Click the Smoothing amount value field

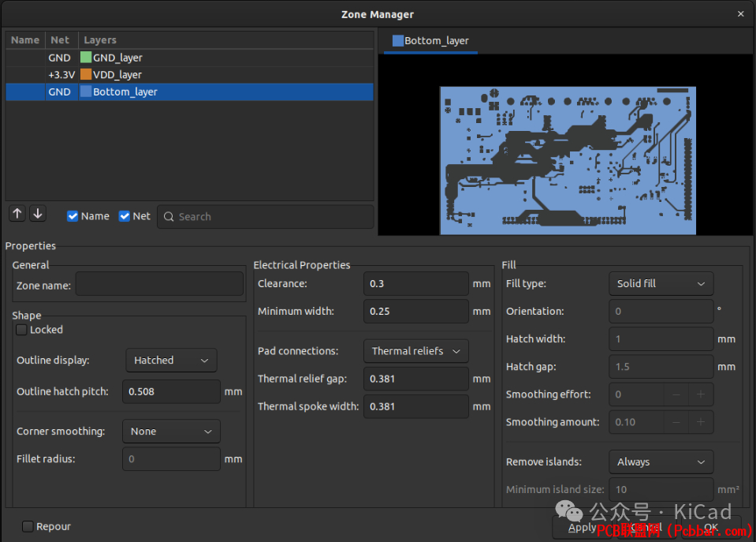636,422
